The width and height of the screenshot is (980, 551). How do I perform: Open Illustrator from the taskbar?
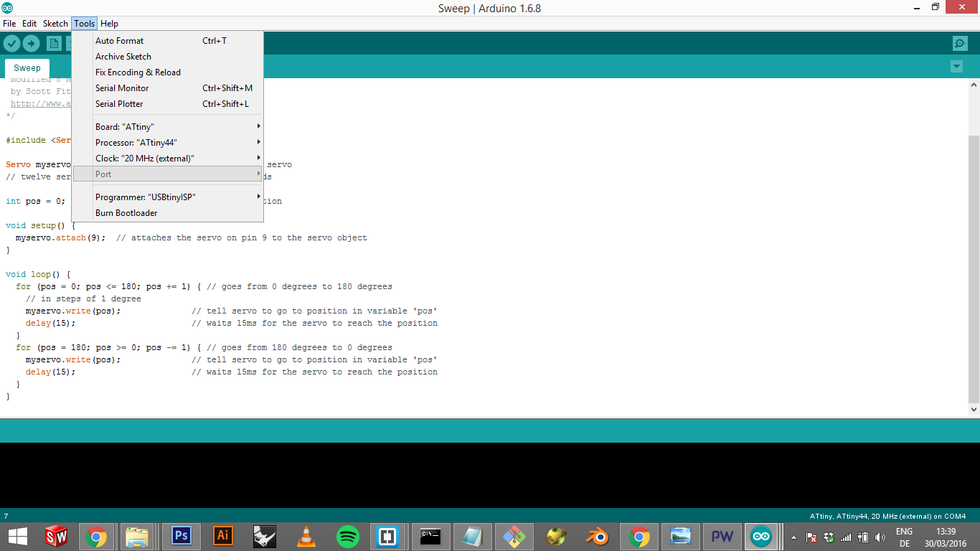(223, 536)
